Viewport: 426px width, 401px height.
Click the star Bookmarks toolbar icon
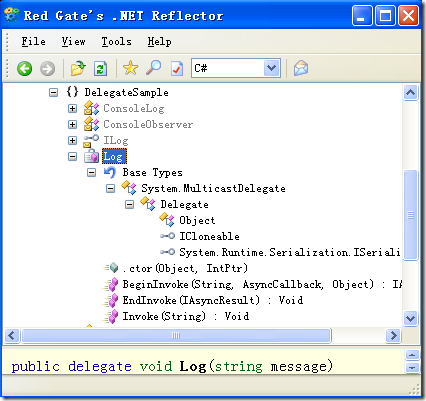coord(130,68)
